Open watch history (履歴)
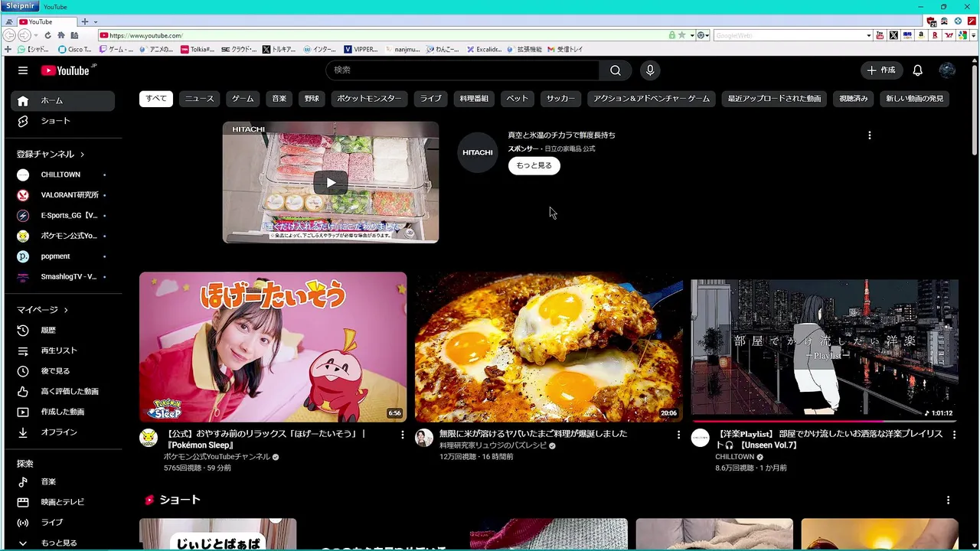980x551 pixels. [63, 330]
